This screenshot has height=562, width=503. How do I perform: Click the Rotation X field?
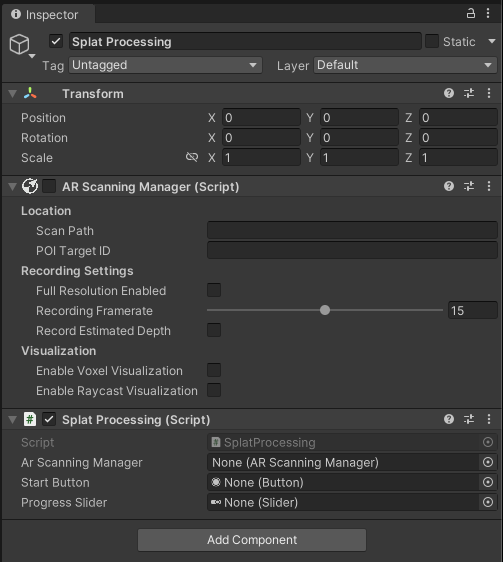click(x=261, y=138)
